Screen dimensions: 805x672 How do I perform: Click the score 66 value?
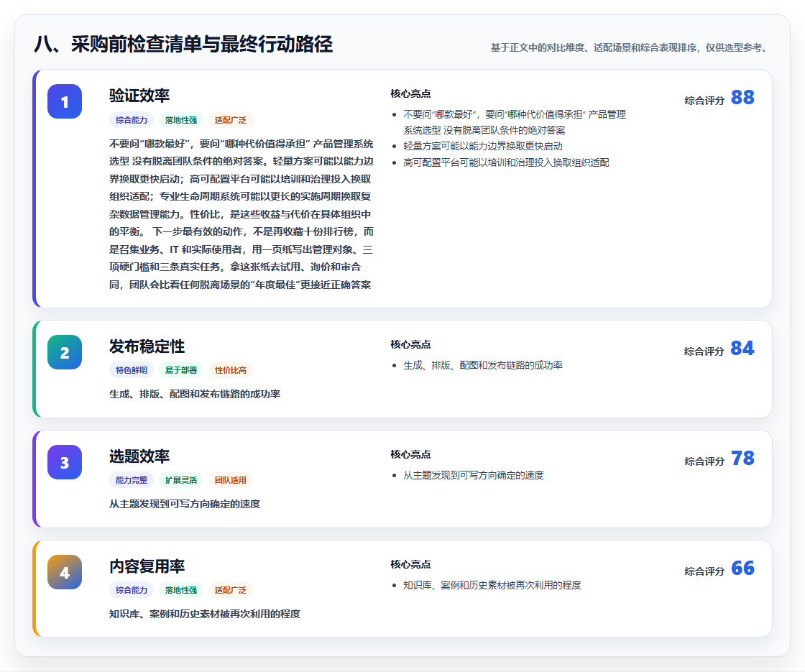(742, 568)
